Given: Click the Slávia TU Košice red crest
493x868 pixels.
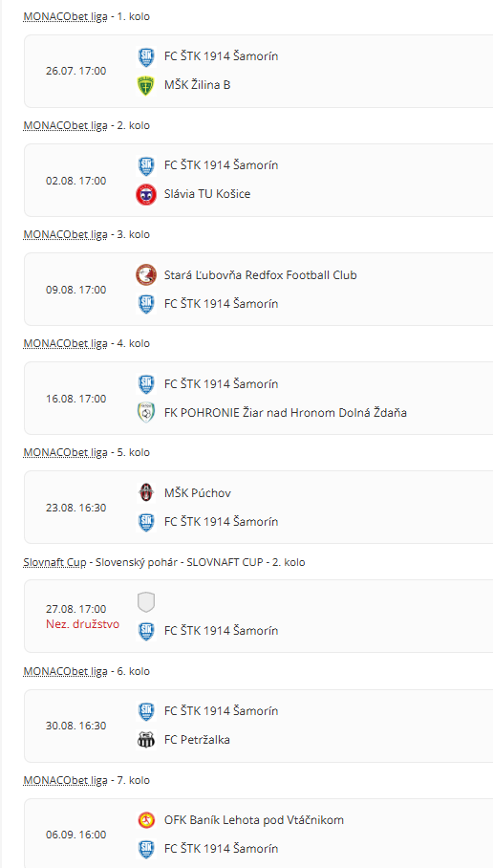Looking at the screenshot, I should coord(146,194).
